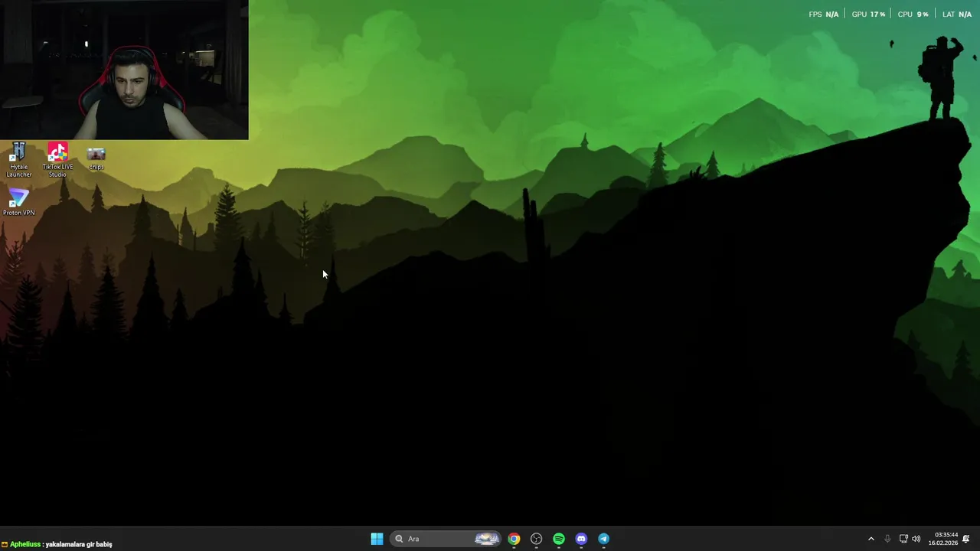Open the clock showing 03:35:44
The image size is (980, 551).
[x=943, y=539]
